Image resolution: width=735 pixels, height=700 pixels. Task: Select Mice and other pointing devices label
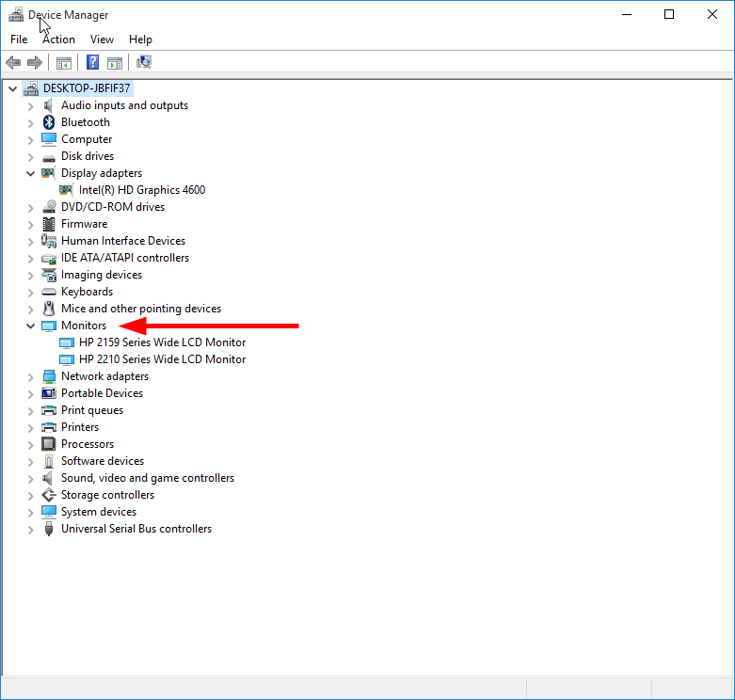click(x=141, y=309)
